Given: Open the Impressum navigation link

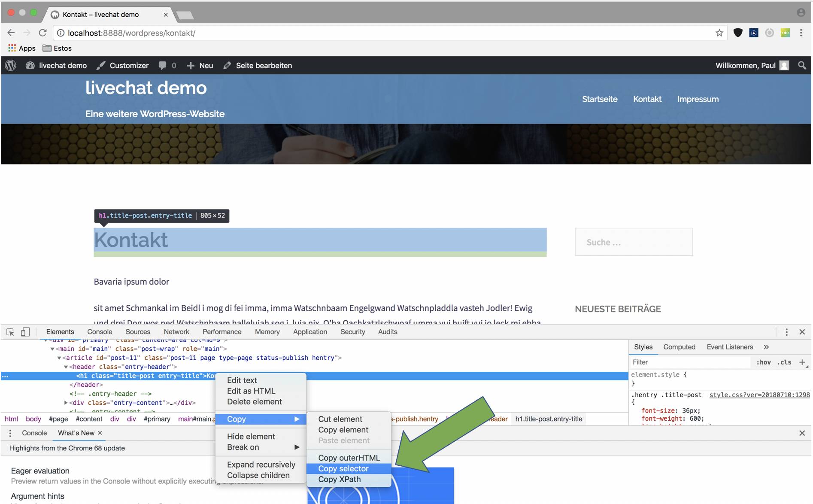Looking at the screenshot, I should 698,99.
